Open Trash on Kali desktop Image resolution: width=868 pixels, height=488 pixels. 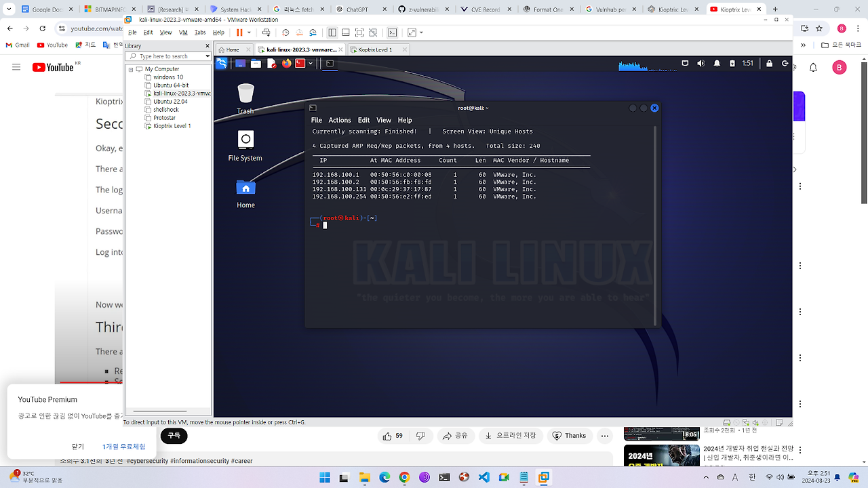[x=245, y=98]
